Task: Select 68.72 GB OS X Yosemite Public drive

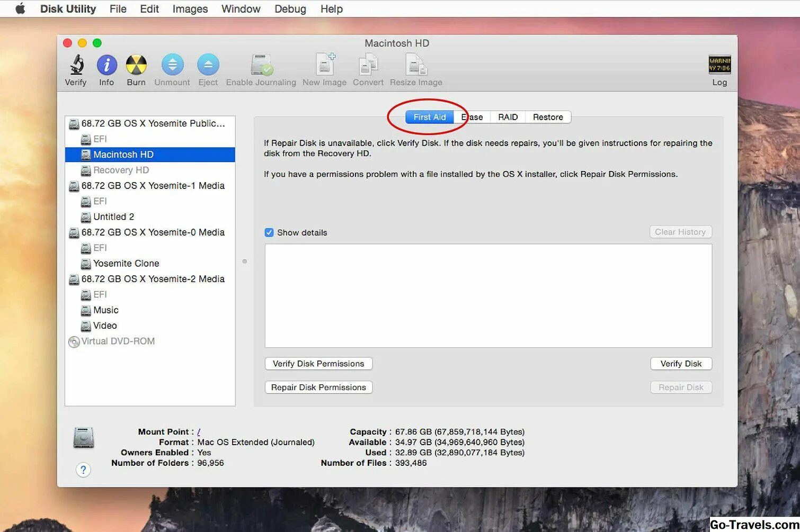Action: coord(150,123)
